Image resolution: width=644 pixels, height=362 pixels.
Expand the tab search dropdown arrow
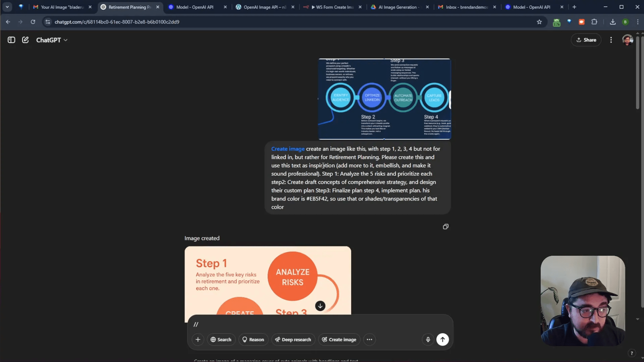pyautogui.click(x=7, y=7)
